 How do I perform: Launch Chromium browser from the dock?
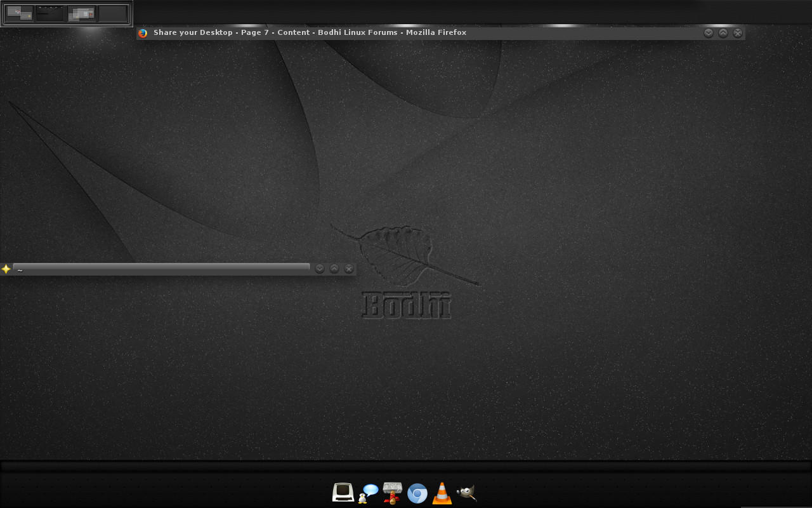[x=417, y=493]
